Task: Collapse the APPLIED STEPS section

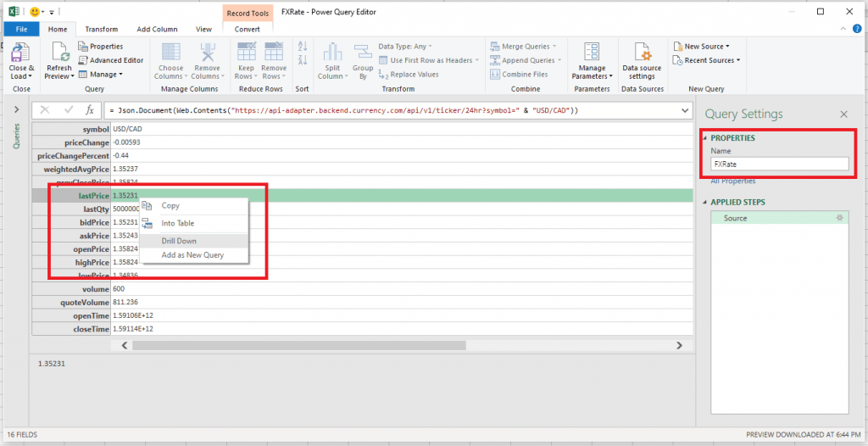Action: [x=704, y=203]
